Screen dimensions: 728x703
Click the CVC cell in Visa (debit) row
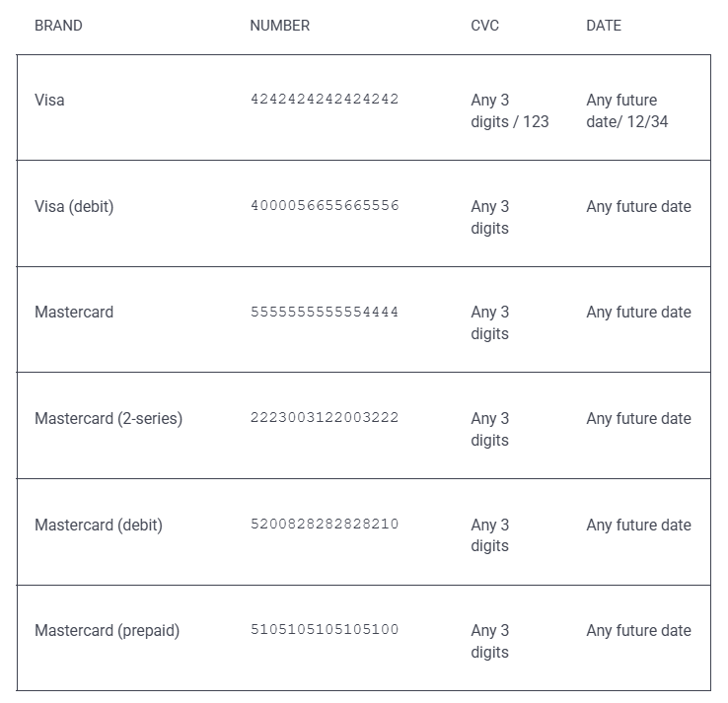(489, 217)
